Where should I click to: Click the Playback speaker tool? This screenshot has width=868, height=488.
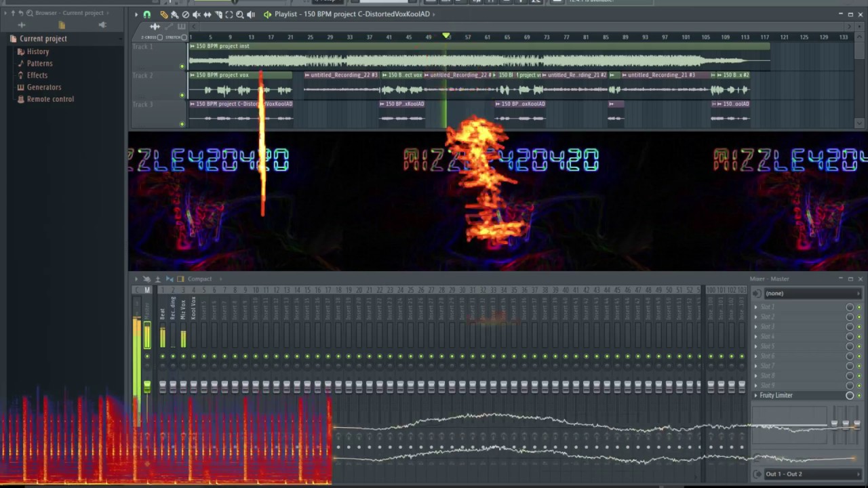point(251,14)
